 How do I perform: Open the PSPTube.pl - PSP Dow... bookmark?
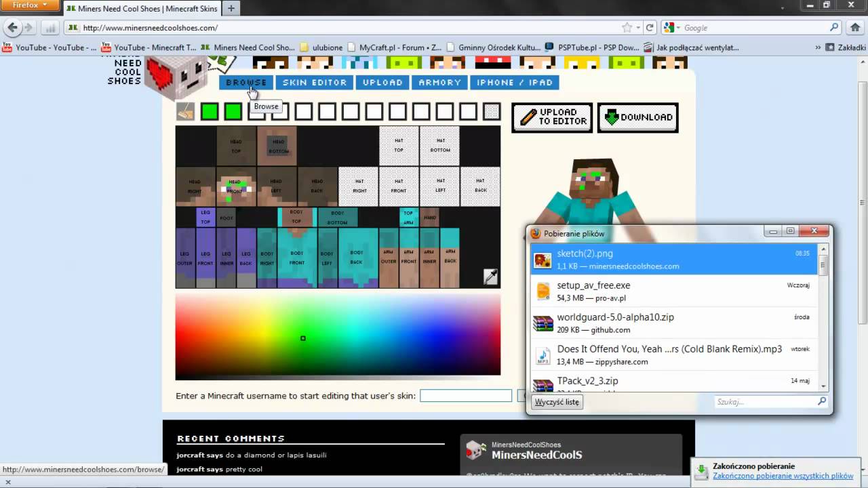(592, 47)
